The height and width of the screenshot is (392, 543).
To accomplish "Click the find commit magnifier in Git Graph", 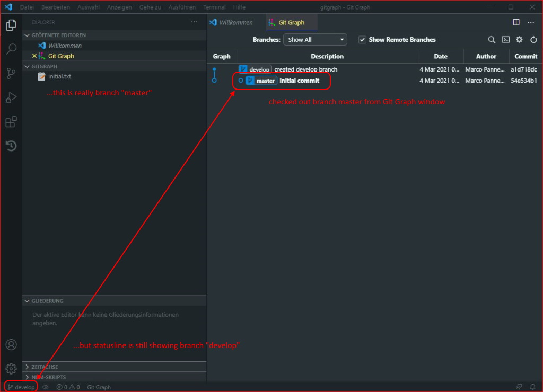I will point(492,39).
